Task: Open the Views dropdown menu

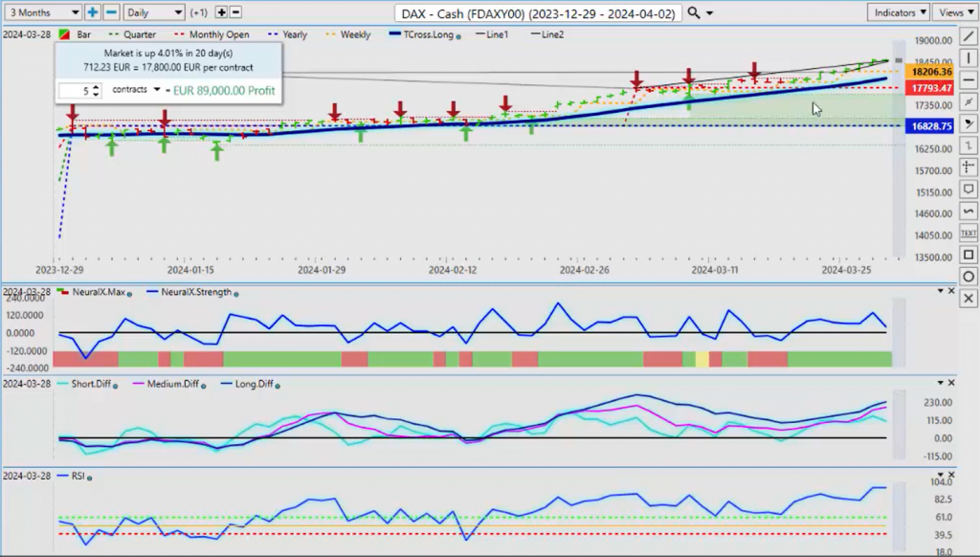Action: coord(956,12)
